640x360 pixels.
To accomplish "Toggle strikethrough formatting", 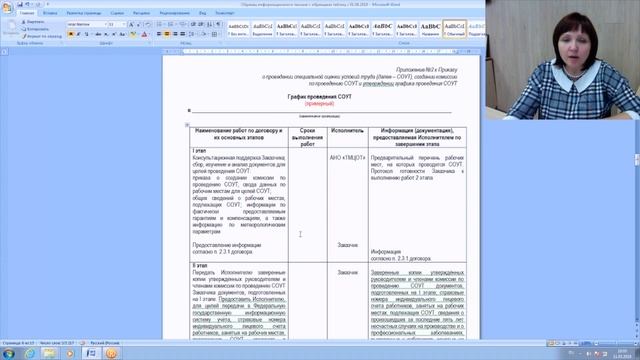I will click(98, 34).
